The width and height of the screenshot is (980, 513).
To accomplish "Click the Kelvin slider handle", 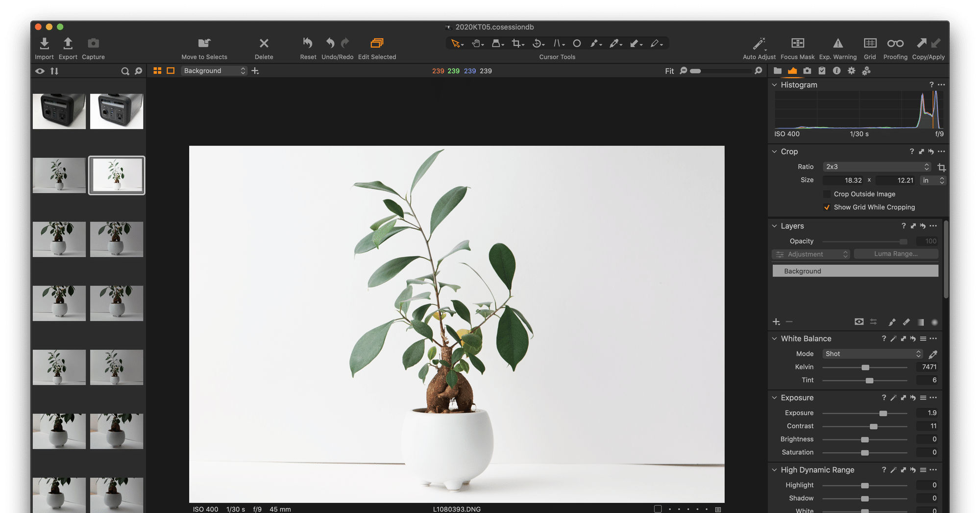I will click(865, 367).
